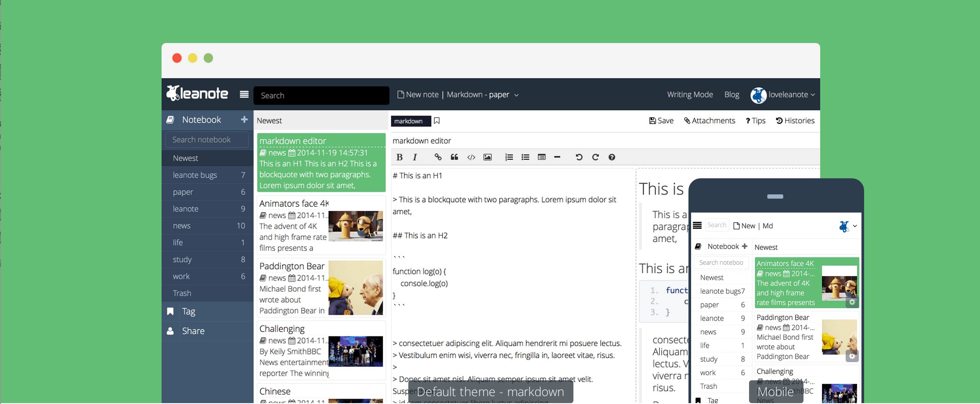Viewport: 980px width, 404px height.
Task: Insert an image with the picture icon
Action: click(487, 157)
